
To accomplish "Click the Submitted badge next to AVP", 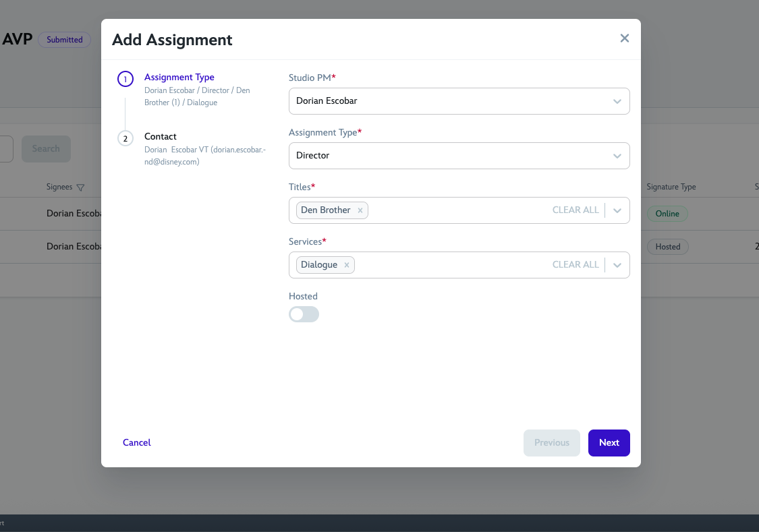I will [64, 40].
